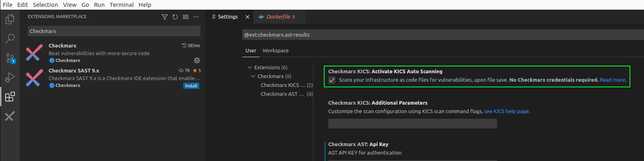Open the Checkmarx extension manage gear
This screenshot has width=644, height=161.
(197, 60)
